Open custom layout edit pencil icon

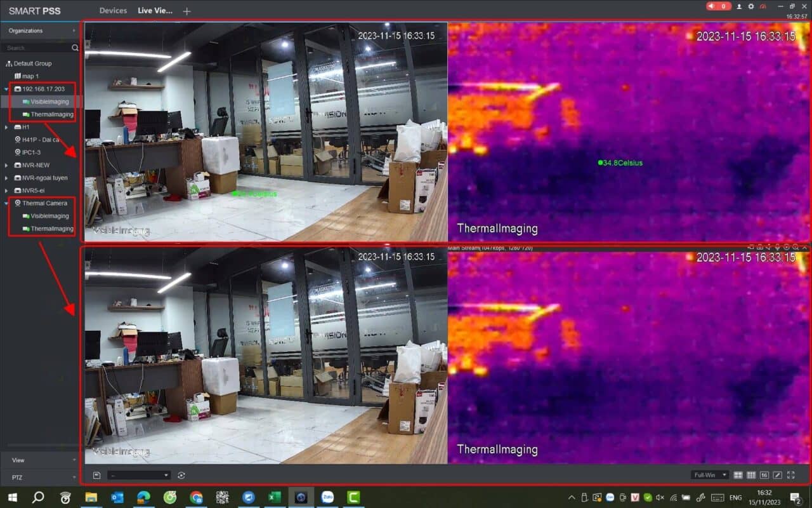click(778, 475)
